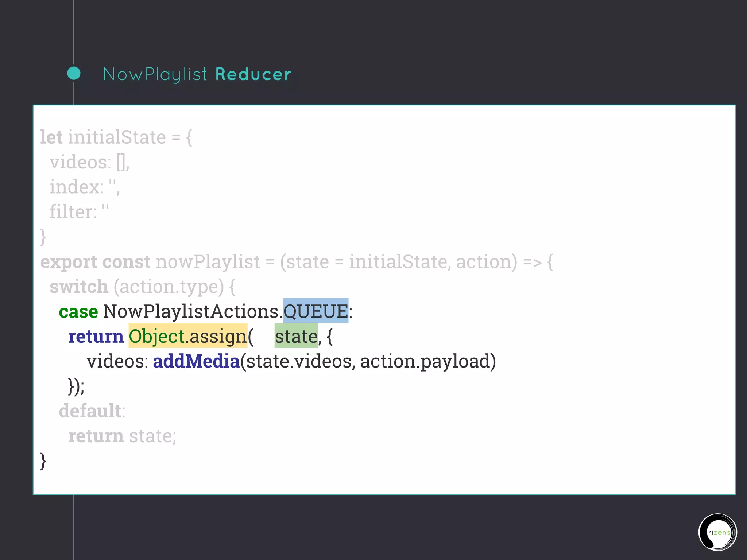The height and width of the screenshot is (560, 747).
Task: Click the 'export const nowPlaylist' line
Action: (297, 262)
